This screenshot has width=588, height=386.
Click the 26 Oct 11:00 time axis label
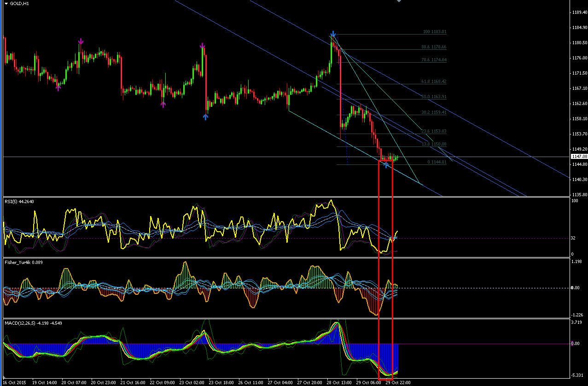pyautogui.click(x=250, y=382)
